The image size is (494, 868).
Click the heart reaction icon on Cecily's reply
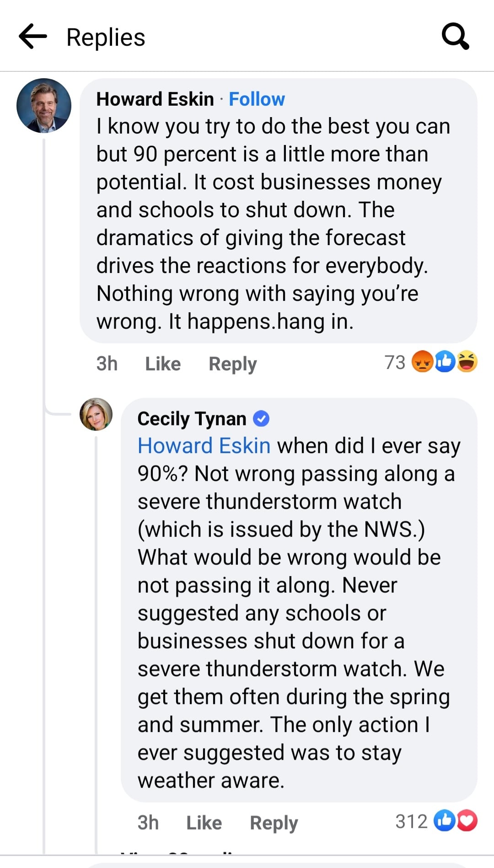(x=467, y=821)
